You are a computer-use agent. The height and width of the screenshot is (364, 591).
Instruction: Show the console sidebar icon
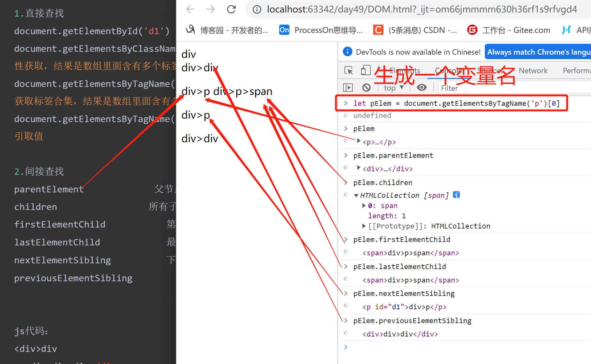point(348,88)
